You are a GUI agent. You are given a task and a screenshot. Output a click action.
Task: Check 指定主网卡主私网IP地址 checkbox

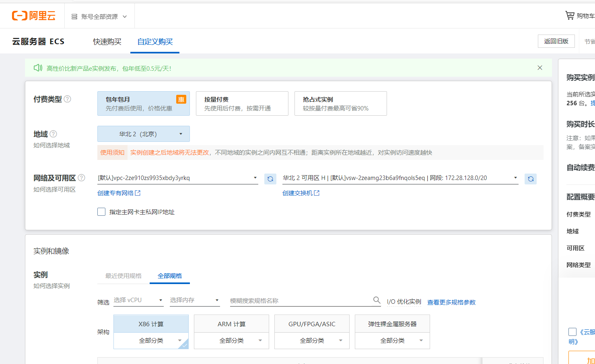point(101,212)
